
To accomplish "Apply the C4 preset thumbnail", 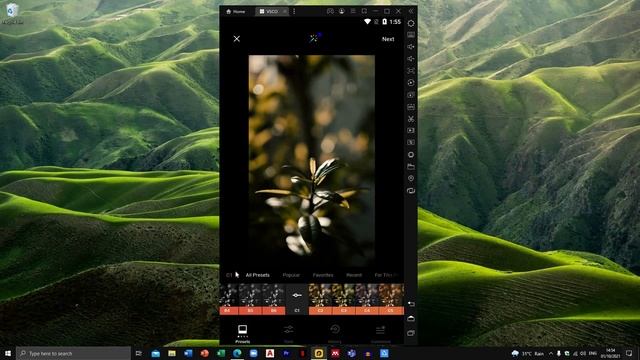I will click(x=367, y=299).
